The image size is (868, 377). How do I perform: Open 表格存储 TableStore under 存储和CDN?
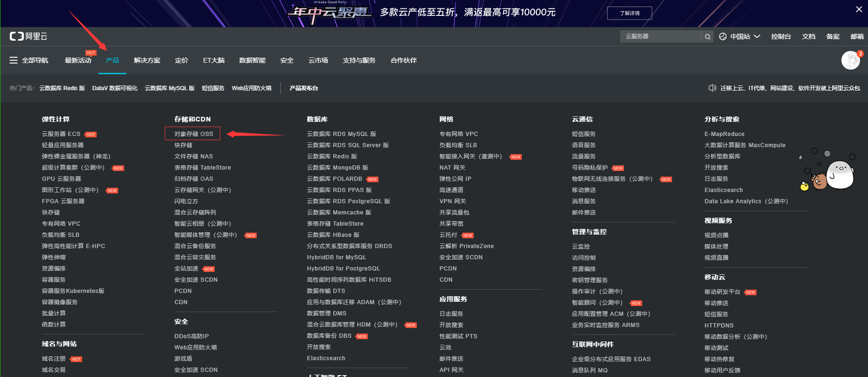point(203,168)
